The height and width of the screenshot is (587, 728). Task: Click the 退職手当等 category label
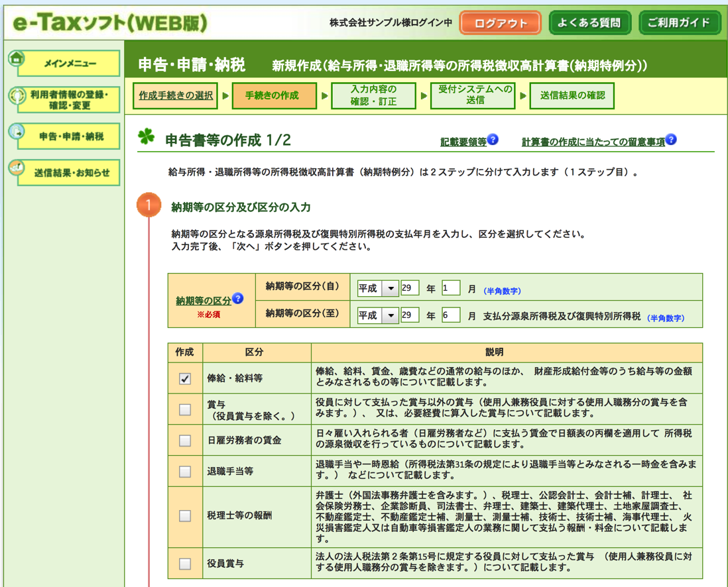click(230, 472)
